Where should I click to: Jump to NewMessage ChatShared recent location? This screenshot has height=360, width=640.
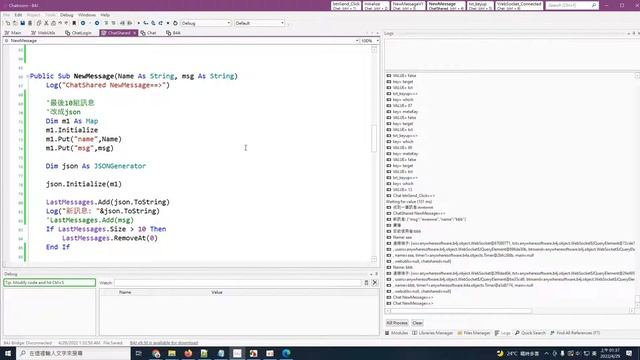coord(446,5)
